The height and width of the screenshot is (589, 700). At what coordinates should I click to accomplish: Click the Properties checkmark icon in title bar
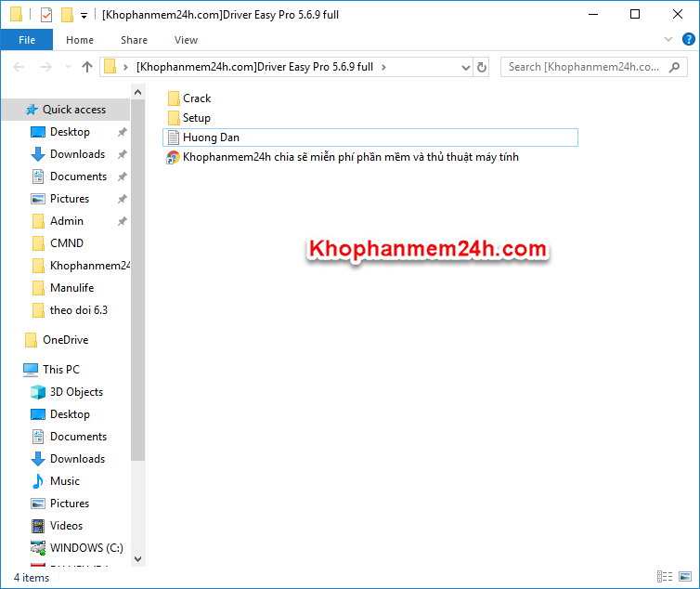[46, 14]
